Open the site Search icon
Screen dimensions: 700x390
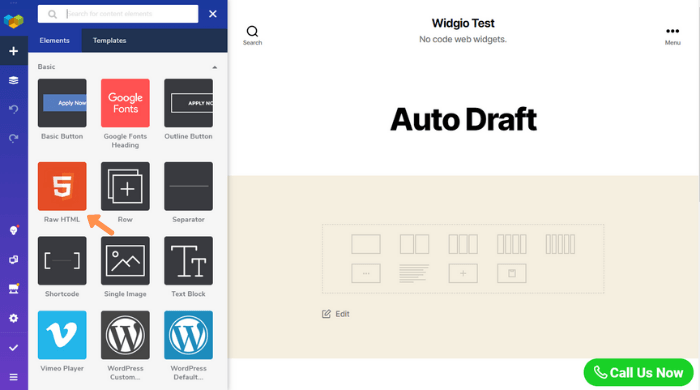[x=252, y=35]
